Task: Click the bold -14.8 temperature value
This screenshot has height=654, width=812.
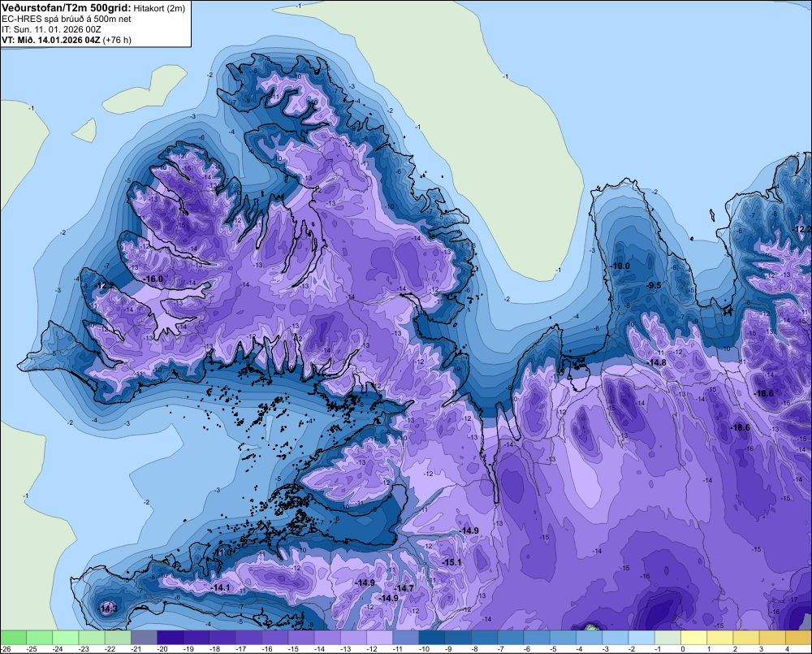Action: [657, 363]
